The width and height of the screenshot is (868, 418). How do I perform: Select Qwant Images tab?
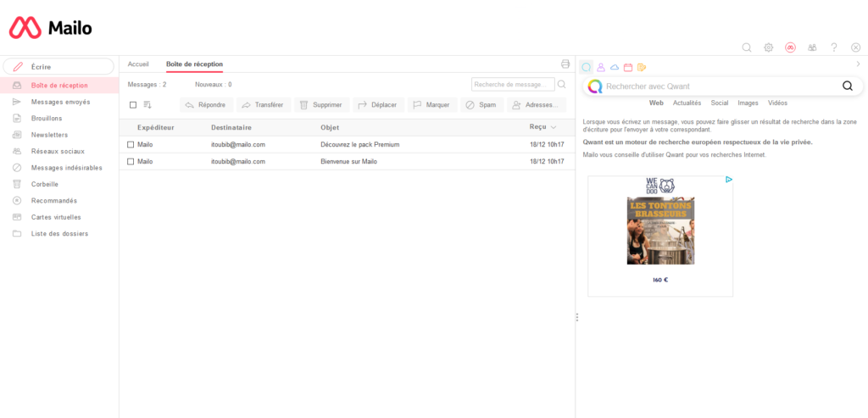tap(748, 103)
